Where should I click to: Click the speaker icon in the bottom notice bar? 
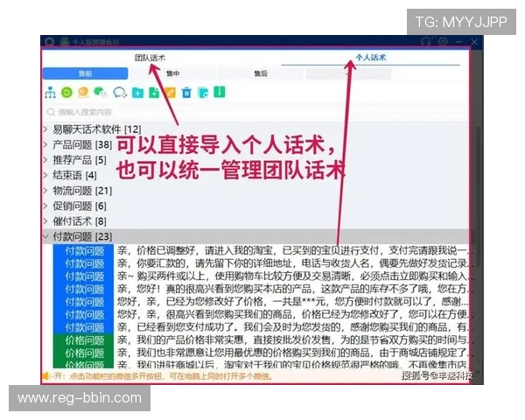coord(45,376)
